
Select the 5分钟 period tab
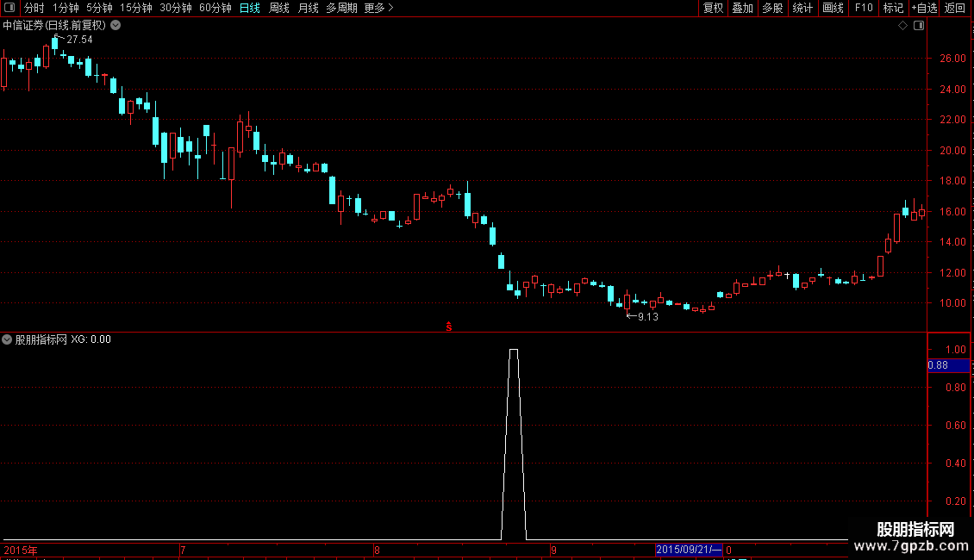99,8
